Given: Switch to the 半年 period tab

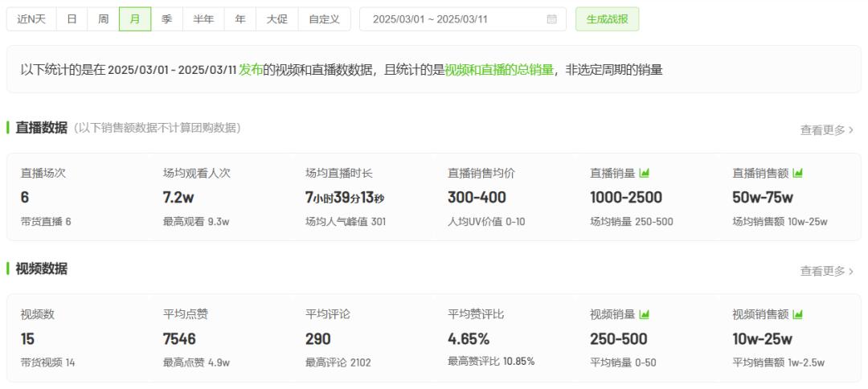Looking at the screenshot, I should [203, 19].
